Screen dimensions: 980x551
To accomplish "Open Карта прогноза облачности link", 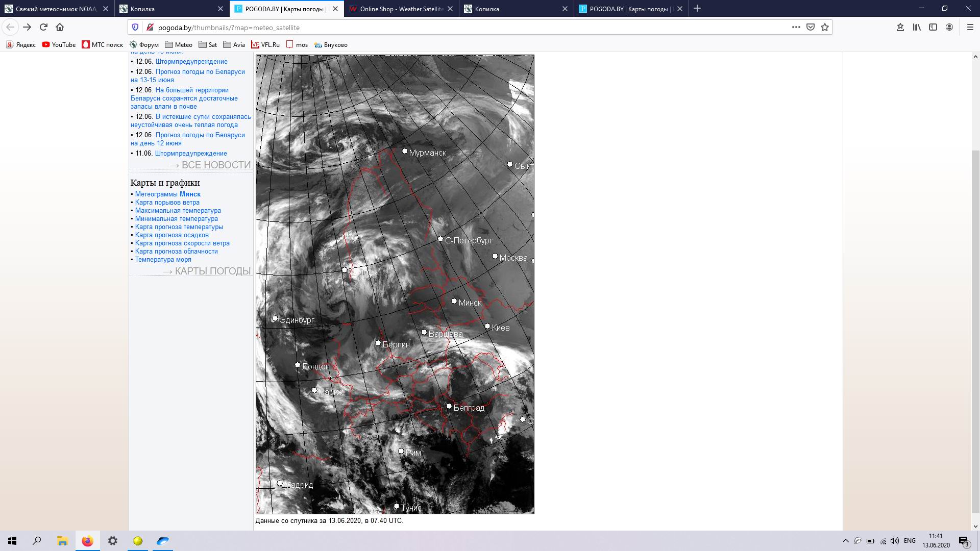I will (x=177, y=252).
